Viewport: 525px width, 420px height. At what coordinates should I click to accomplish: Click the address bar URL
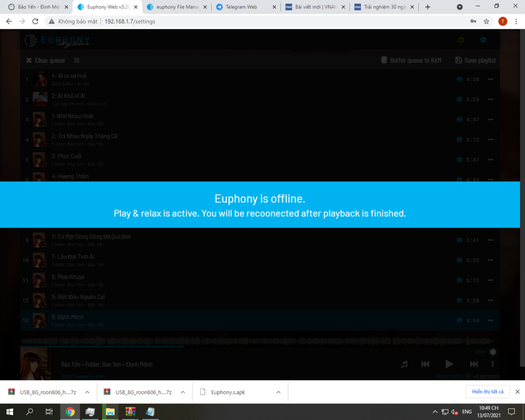(130, 21)
